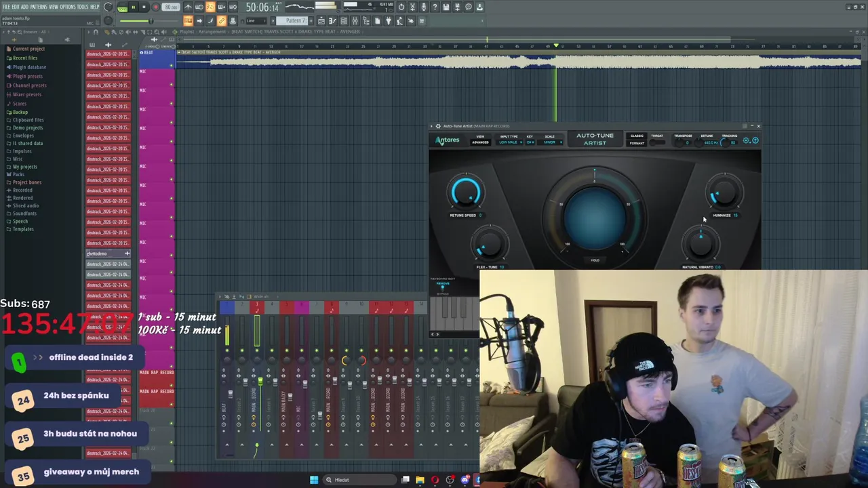The image size is (868, 488).
Task: Open File Explorer from the taskbar
Action: pos(420,480)
